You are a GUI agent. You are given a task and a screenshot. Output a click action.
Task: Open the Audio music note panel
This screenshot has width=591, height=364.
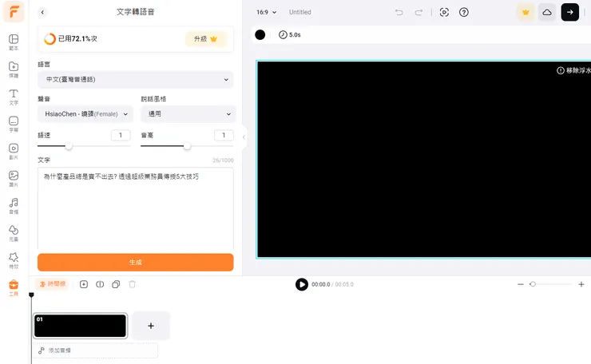click(x=14, y=206)
